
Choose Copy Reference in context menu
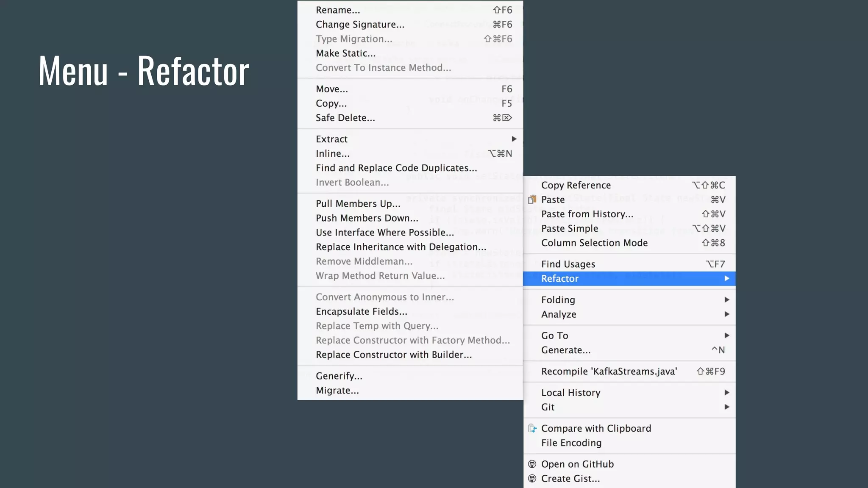tap(629, 185)
